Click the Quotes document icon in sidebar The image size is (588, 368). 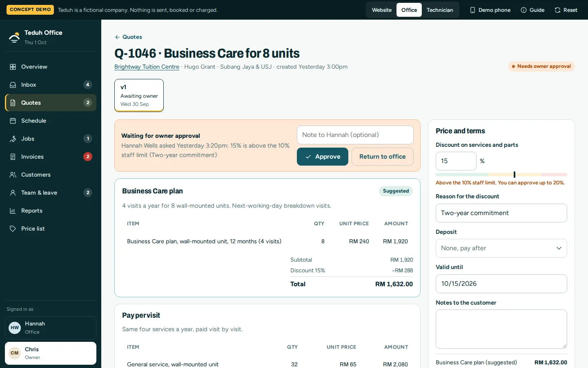point(13,103)
